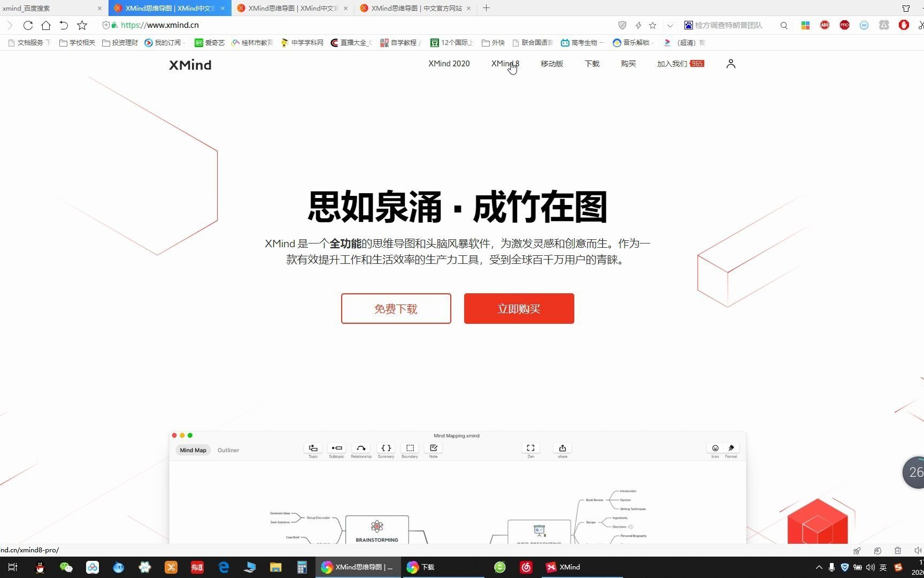Open 投资理财 bookmark folder
The image size is (924, 578).
(120, 43)
